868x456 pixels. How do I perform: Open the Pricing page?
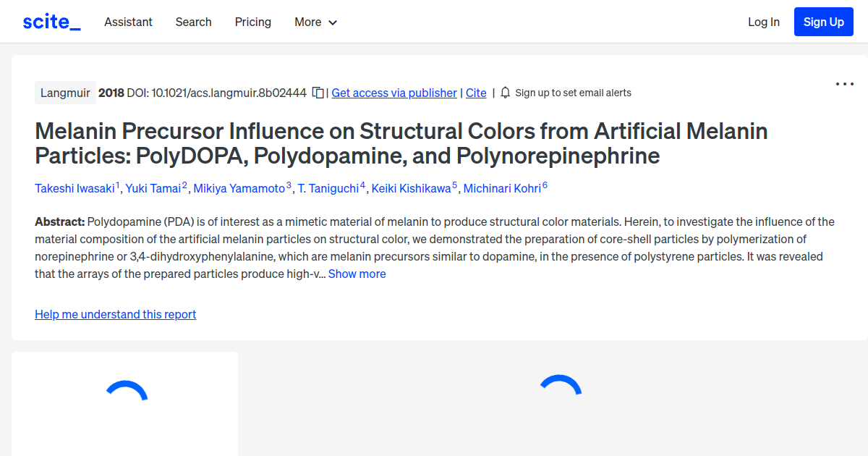pos(252,22)
